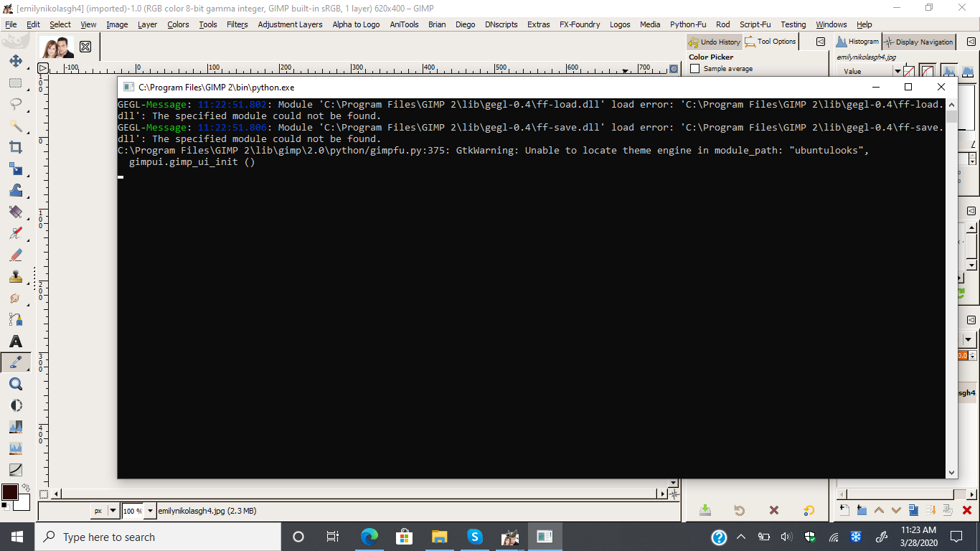Enable the Sample average checkbox
This screenshot has width=980, height=551.
click(x=694, y=69)
